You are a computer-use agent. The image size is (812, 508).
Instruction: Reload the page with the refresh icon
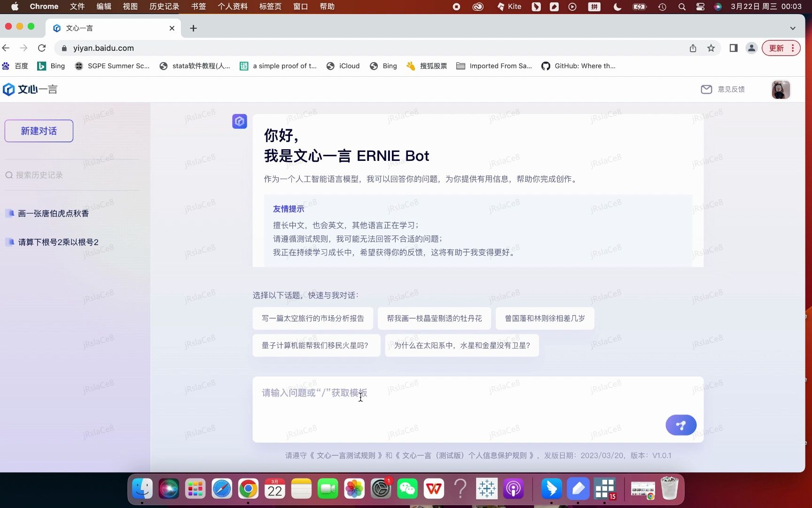42,48
